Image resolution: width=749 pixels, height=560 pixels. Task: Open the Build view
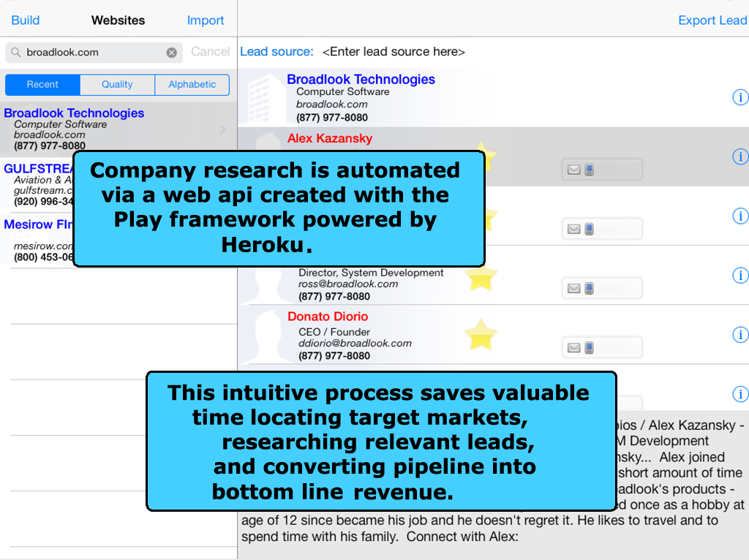point(26,20)
